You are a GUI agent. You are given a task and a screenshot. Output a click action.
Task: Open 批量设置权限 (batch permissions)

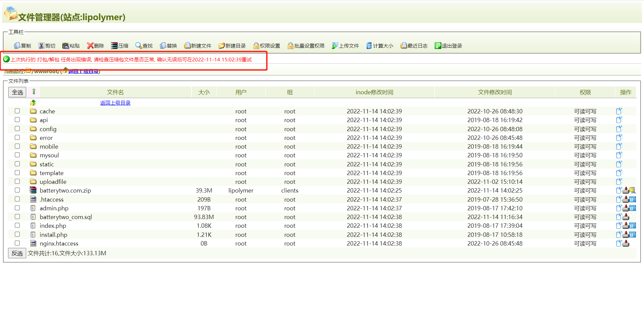[x=306, y=46]
